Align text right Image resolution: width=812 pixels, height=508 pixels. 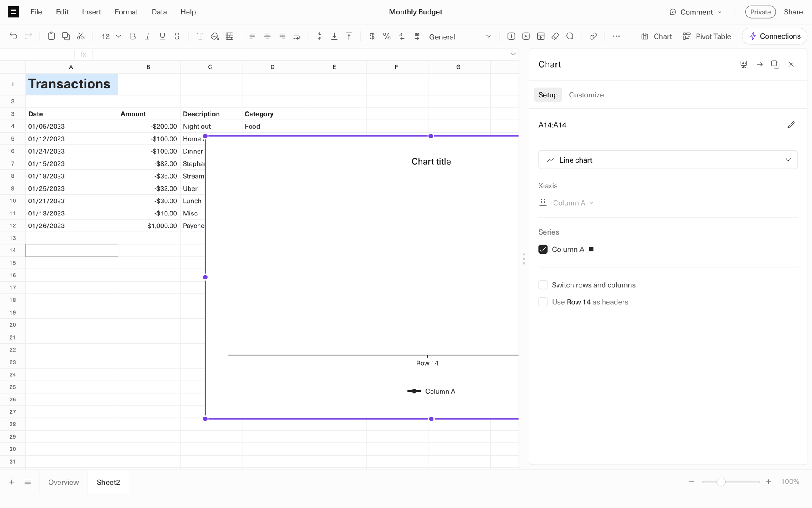tap(282, 36)
